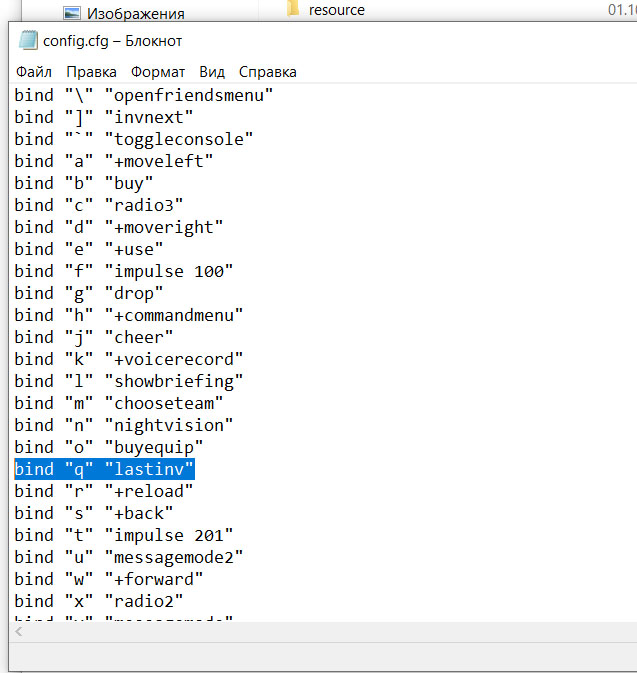Click the resource folder icon
The height and width of the screenshot is (673, 637).
[x=292, y=10]
